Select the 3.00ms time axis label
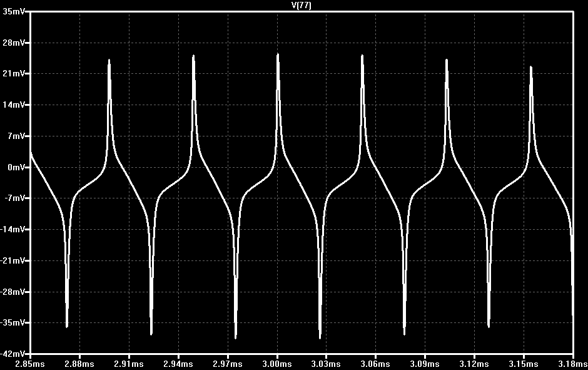The image size is (588, 370). (x=276, y=364)
